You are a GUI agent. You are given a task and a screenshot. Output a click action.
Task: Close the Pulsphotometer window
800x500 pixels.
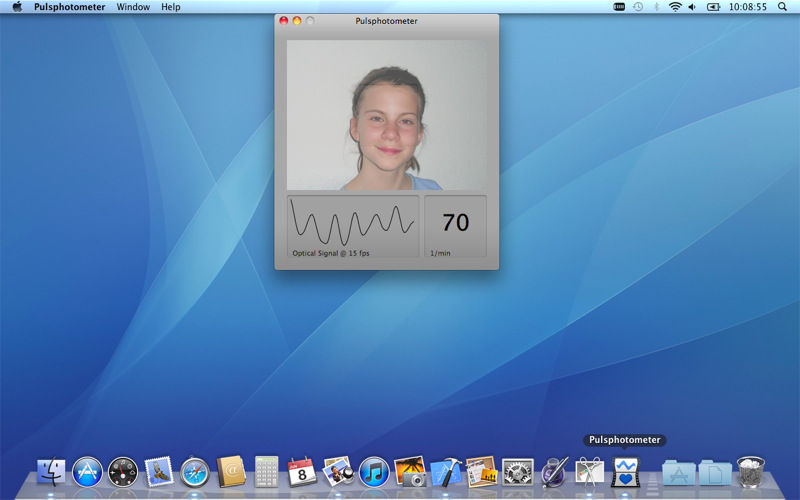tap(284, 20)
